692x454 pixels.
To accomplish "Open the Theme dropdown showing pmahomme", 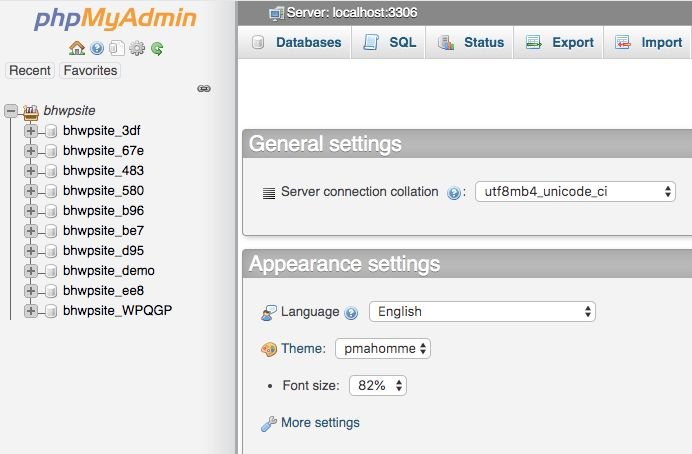I will click(383, 349).
